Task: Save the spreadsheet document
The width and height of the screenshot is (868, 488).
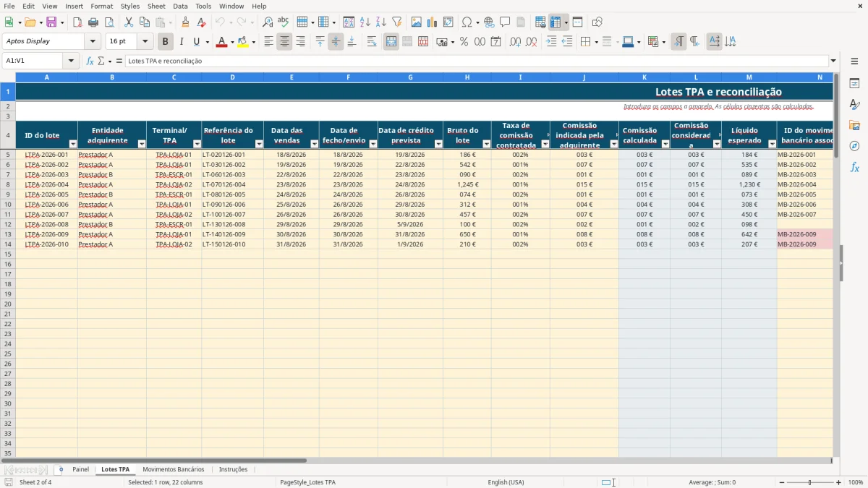Action: pos(51,22)
